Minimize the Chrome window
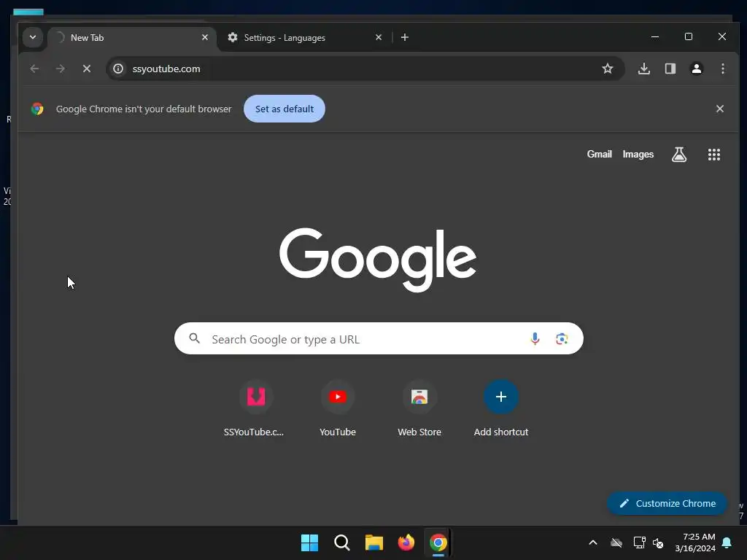Image resolution: width=747 pixels, height=560 pixels. pyautogui.click(x=655, y=36)
